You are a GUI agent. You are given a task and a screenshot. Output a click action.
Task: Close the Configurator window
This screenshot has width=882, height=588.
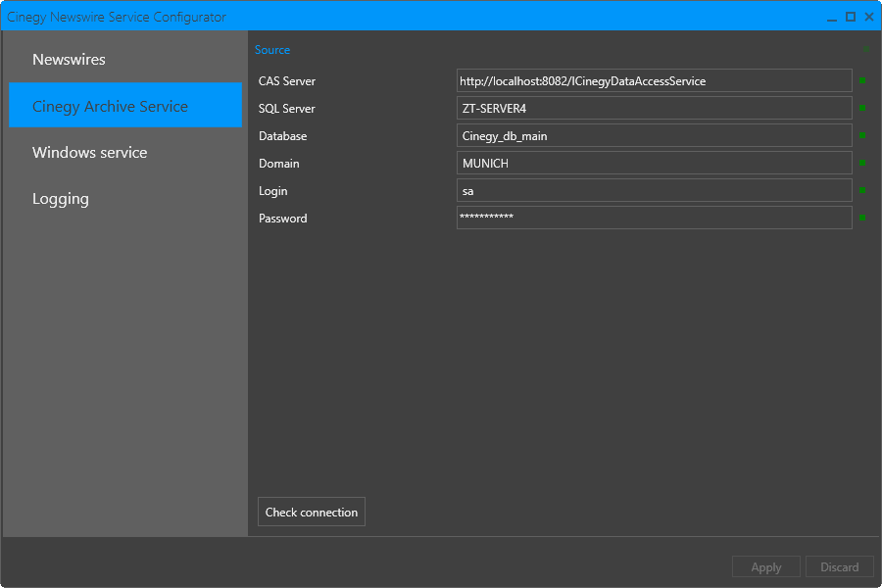tap(869, 17)
